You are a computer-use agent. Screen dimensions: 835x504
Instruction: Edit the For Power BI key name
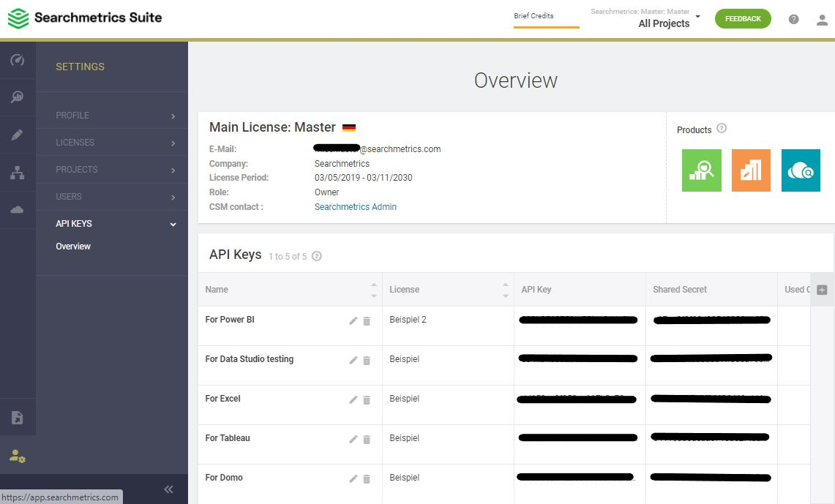353,320
